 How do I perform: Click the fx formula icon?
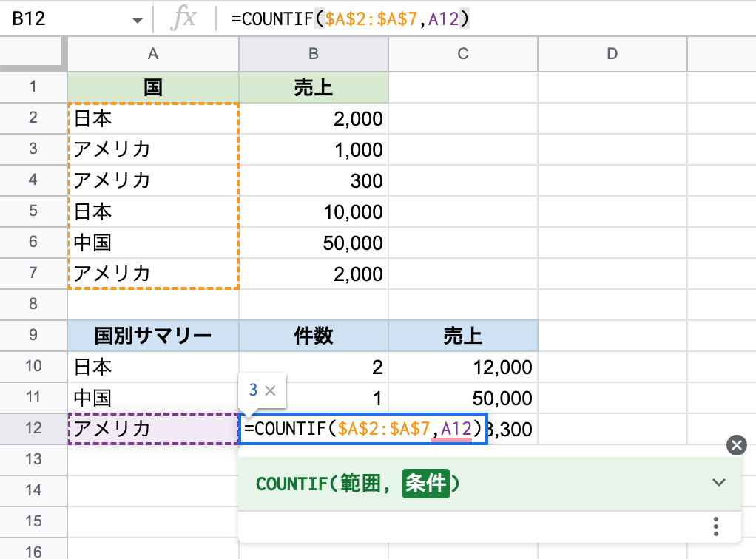click(183, 19)
